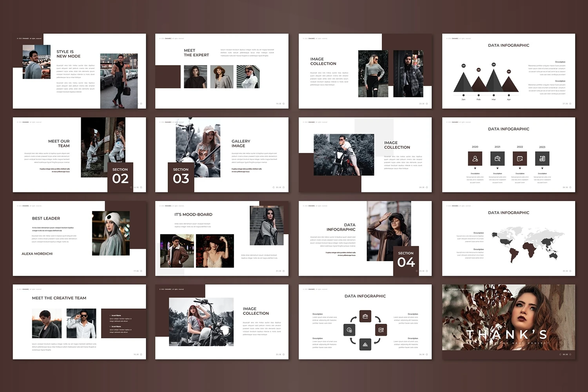Screen dimensions: 588x392
Task: Click the brown text box on Creative Team slide
Action: pyautogui.click(x=123, y=323)
